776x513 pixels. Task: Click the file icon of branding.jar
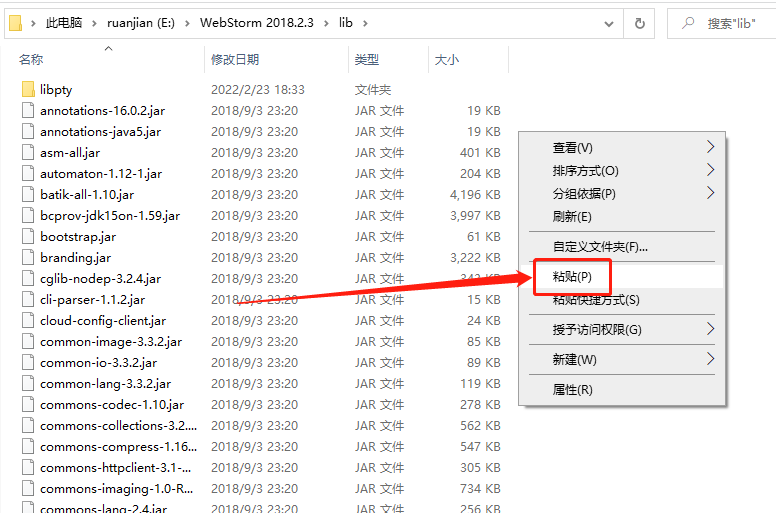(x=28, y=257)
